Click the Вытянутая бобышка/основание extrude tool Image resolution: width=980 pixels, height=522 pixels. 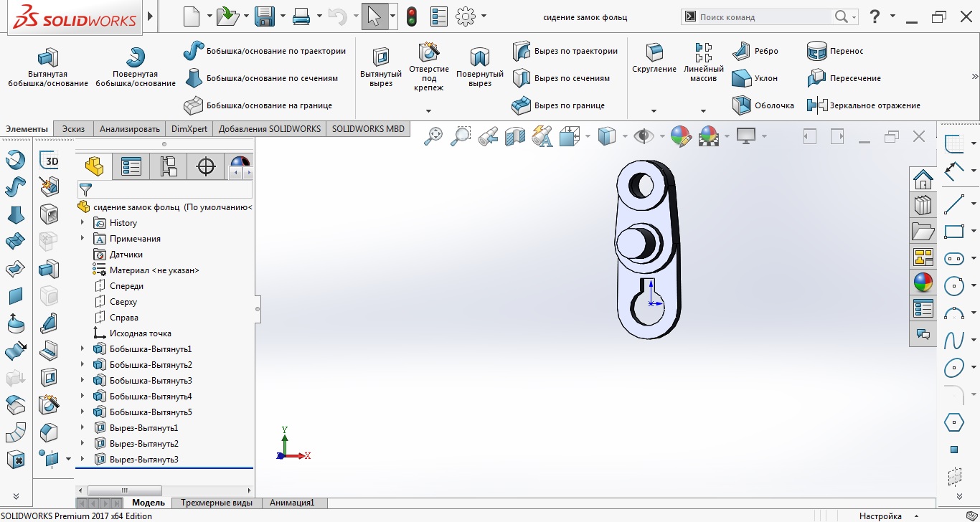point(47,68)
